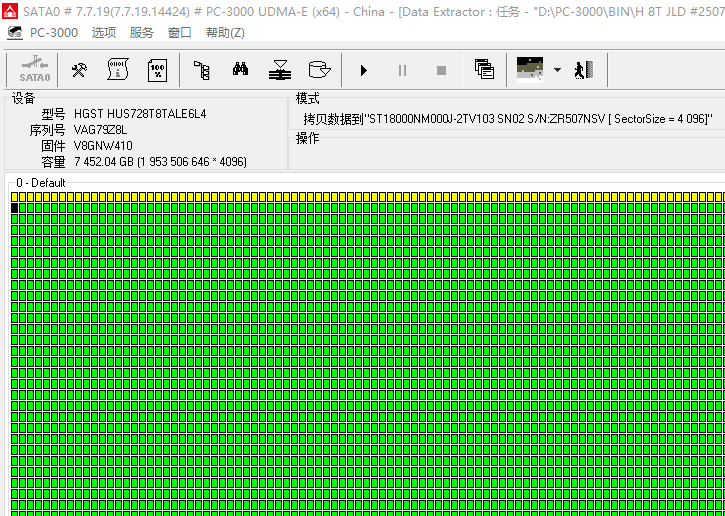This screenshot has height=516, width=725.
Task: Click the dark image thumbnail button in toolbar
Action: coord(530,69)
